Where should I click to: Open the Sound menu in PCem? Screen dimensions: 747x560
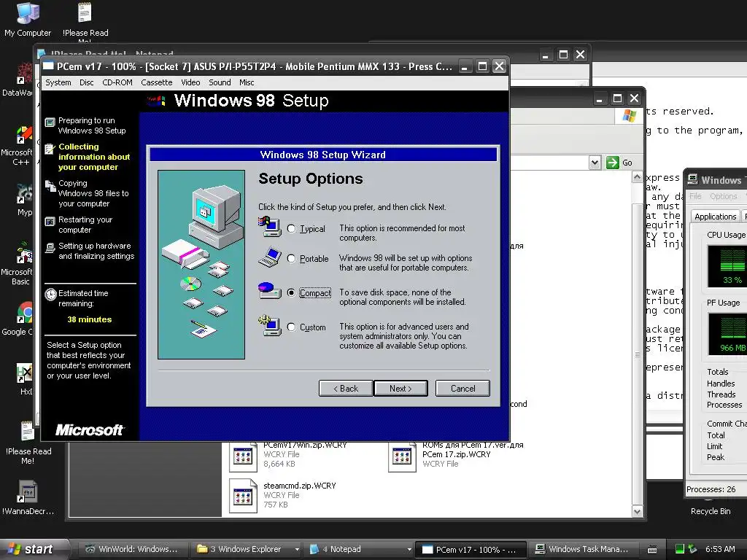[x=220, y=82]
